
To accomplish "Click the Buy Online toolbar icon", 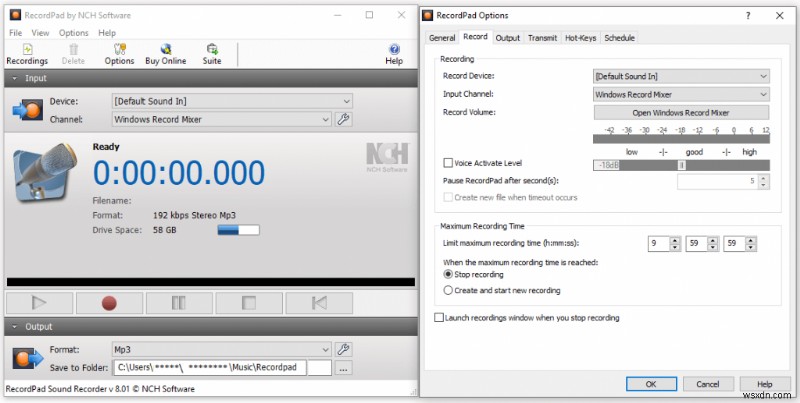I will (166, 54).
